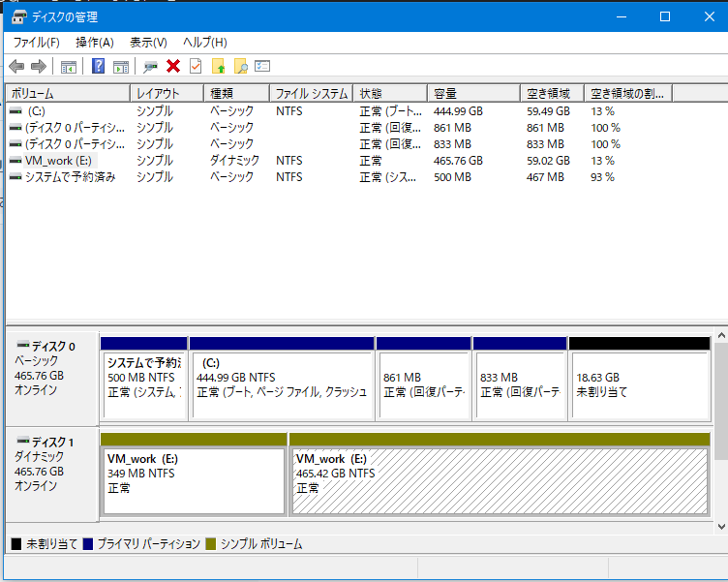This screenshot has width=728, height=582.
Task: Sort by the ボリューム column header
Action: [68, 93]
